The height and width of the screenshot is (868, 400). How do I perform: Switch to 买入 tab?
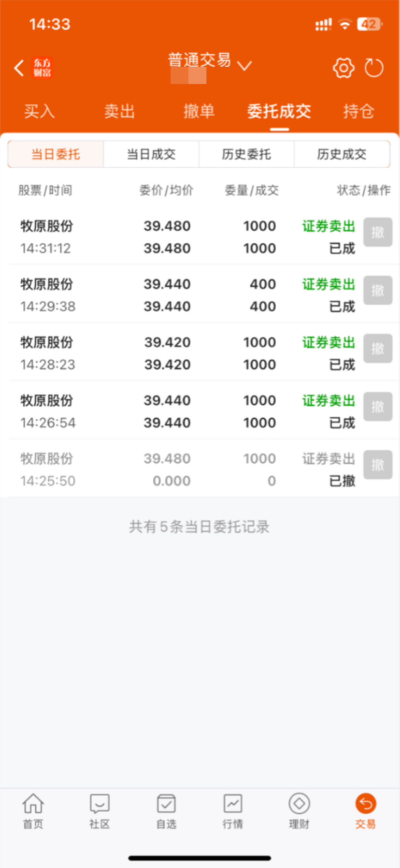click(40, 112)
